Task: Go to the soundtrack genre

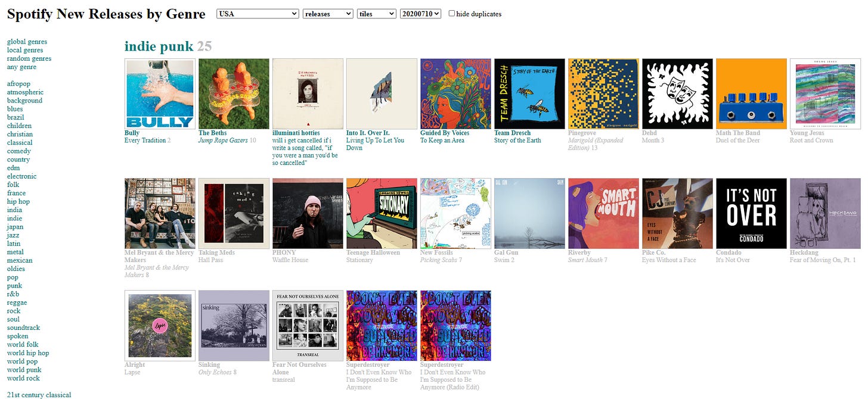Action: click(x=23, y=328)
